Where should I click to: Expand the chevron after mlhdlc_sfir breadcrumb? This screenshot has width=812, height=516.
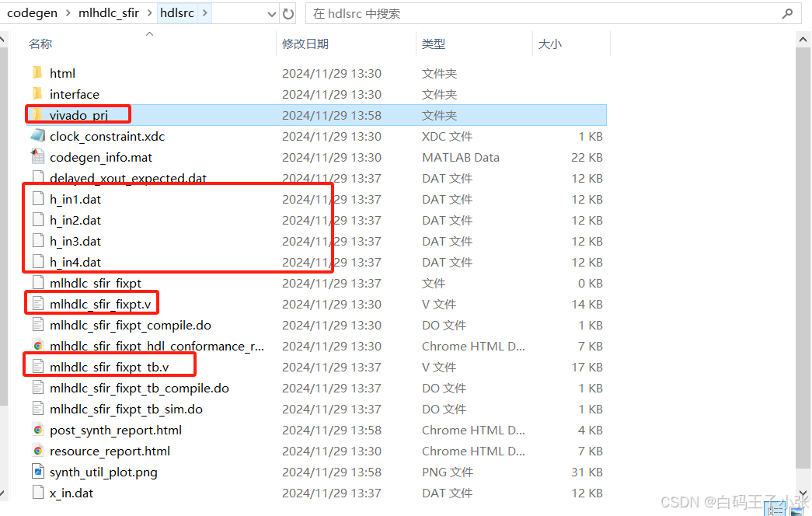pos(150,13)
